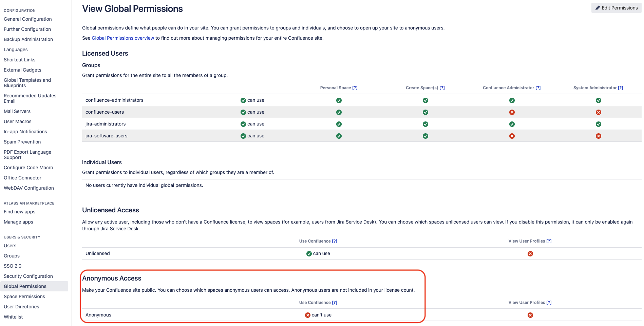Open SSO 2.0 settings
644x326 pixels.
pos(13,266)
